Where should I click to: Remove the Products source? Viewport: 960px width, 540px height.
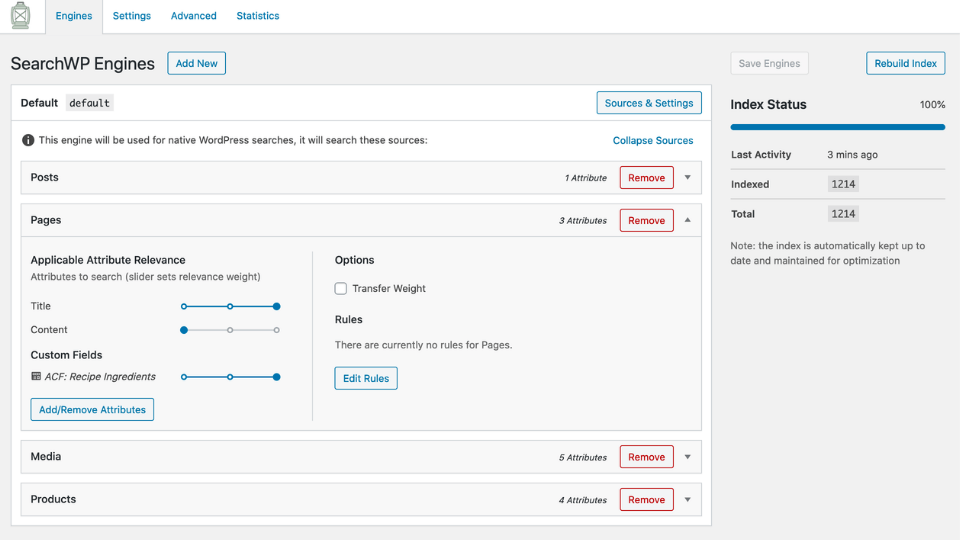(x=647, y=500)
